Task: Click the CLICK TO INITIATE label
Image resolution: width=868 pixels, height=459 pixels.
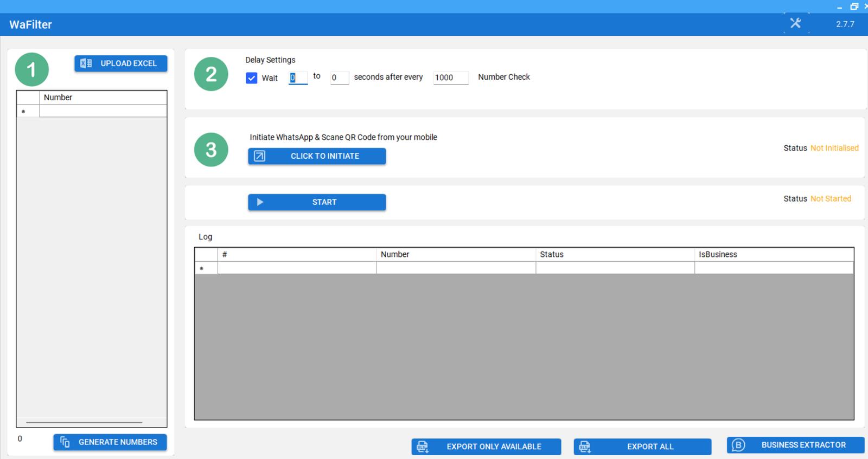Action: click(x=325, y=156)
